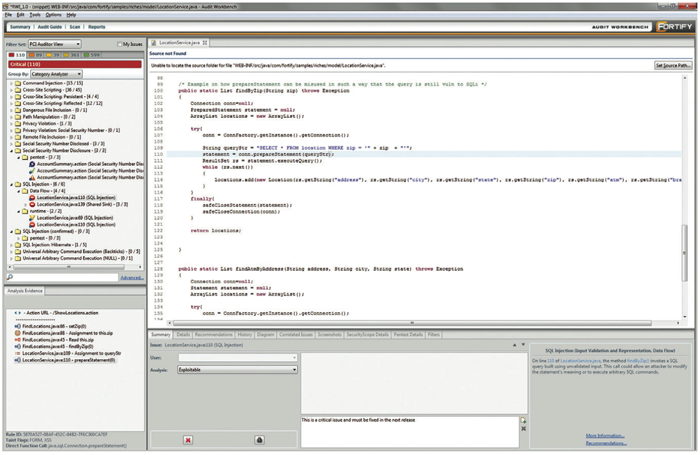This screenshot has height=455, width=700.
Task: Collapse the SQL Injection category node
Action: tap(11, 185)
